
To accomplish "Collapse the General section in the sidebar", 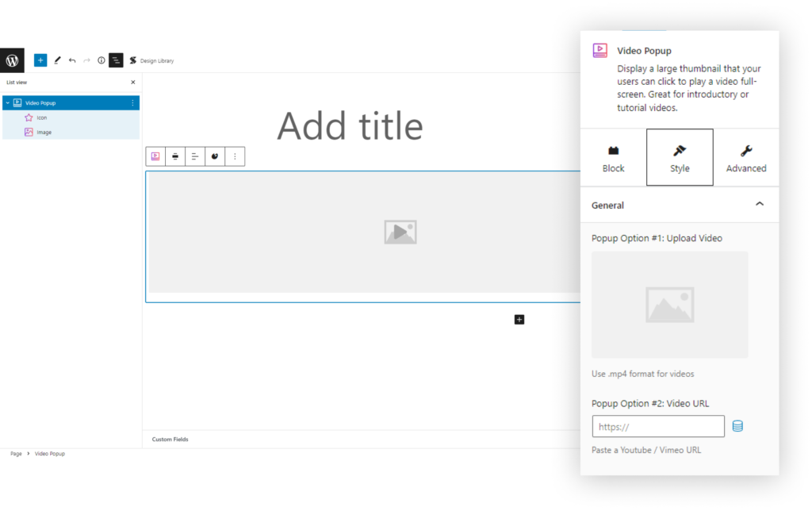I will 760,205.
